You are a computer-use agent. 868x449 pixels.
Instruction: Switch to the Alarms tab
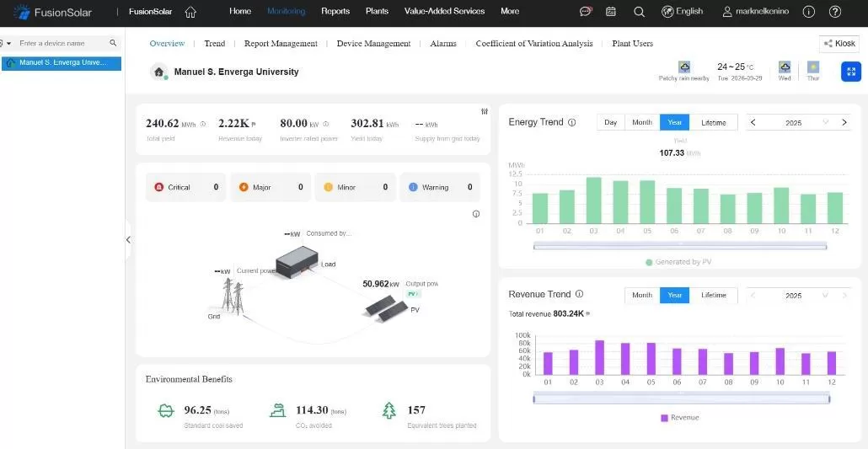point(443,43)
